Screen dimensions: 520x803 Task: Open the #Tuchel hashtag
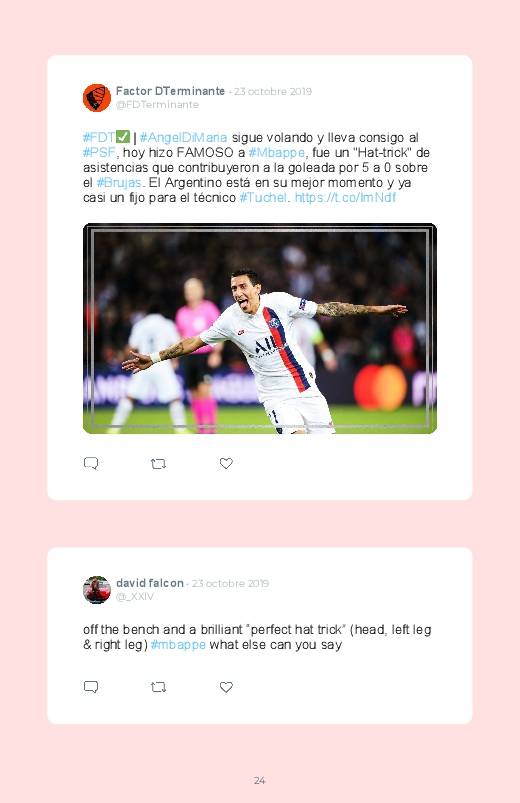(263, 197)
